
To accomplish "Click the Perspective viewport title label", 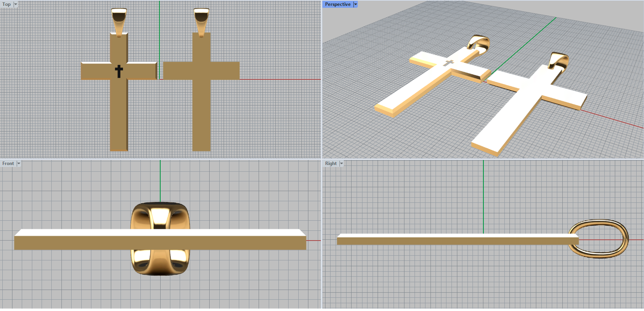I will [x=337, y=4].
